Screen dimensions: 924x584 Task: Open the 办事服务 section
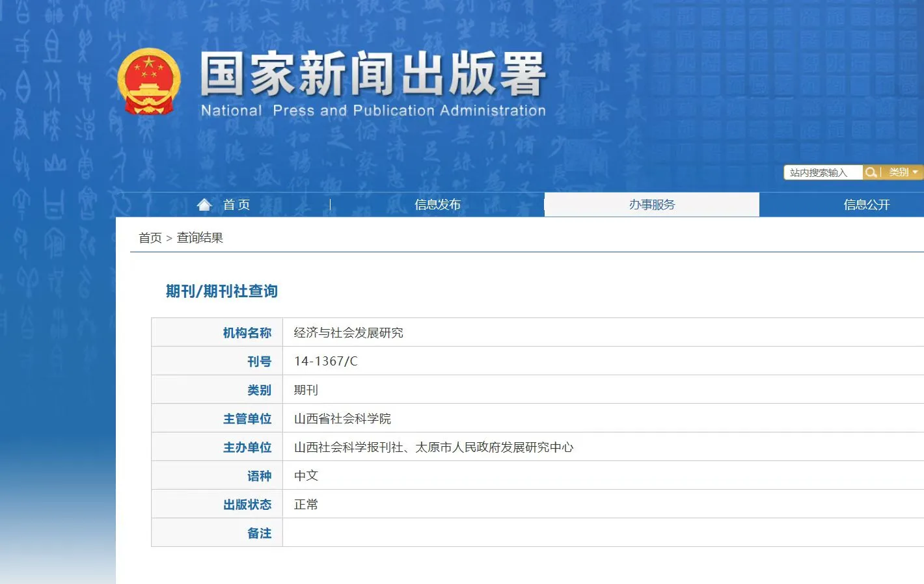(x=651, y=204)
